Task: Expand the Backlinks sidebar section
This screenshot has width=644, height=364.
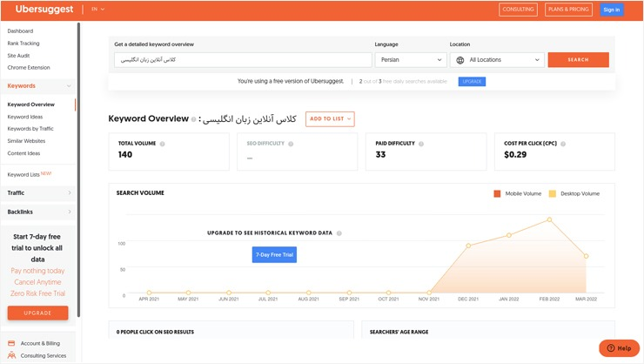Action: pos(38,212)
